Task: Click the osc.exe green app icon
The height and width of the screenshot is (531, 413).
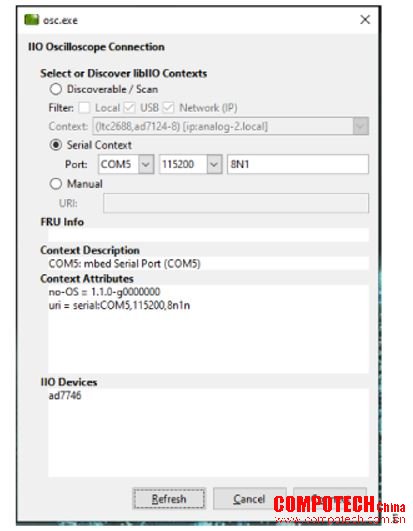Action: (x=31, y=20)
